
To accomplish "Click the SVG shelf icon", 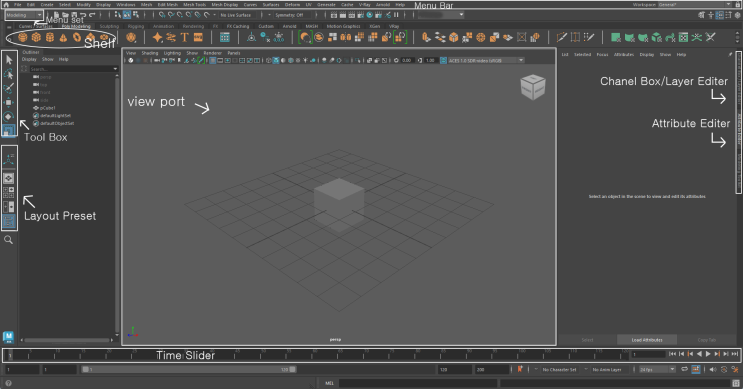I will 198,37.
